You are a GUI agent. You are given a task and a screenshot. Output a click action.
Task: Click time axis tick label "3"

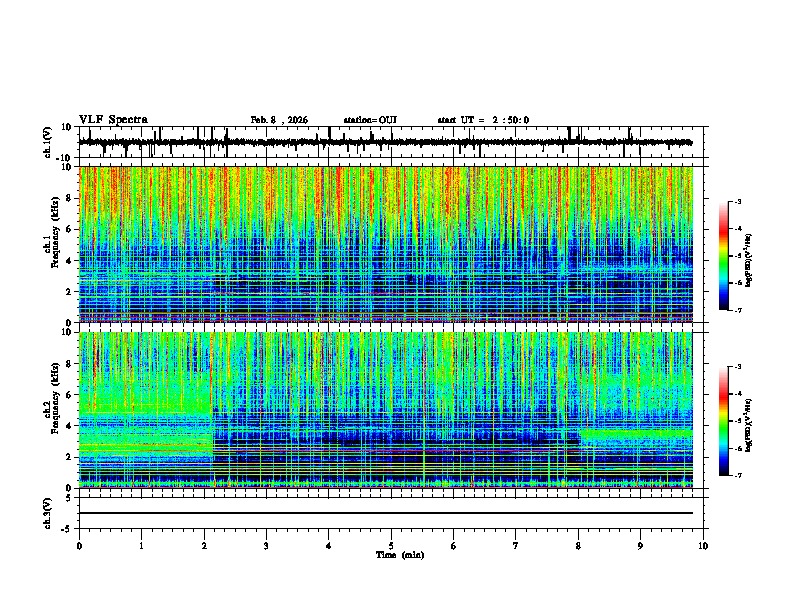[266, 546]
